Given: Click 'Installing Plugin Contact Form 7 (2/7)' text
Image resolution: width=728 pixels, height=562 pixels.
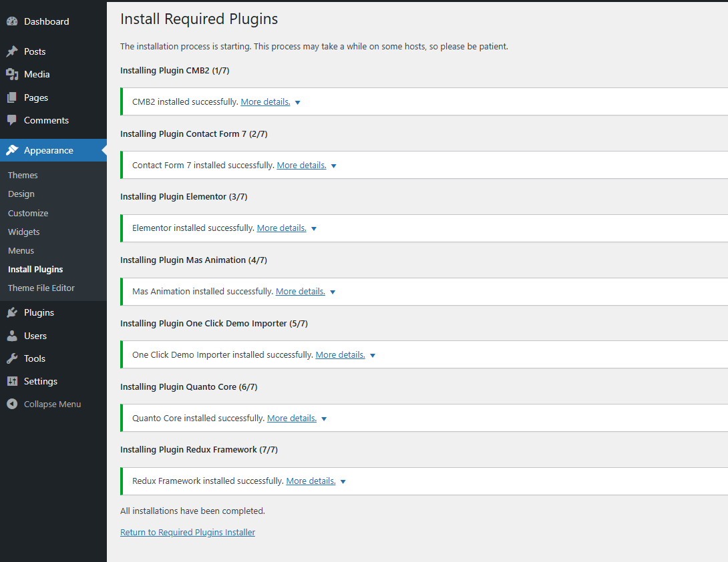Looking at the screenshot, I should click(x=194, y=133).
